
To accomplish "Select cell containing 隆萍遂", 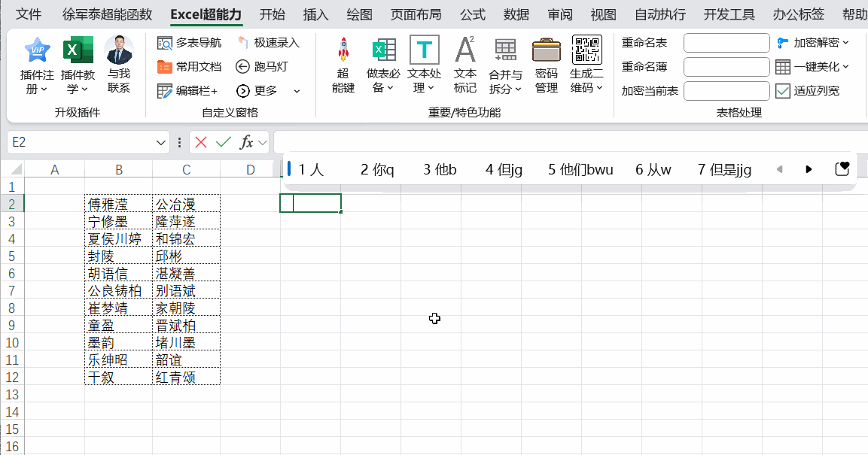I will (186, 222).
